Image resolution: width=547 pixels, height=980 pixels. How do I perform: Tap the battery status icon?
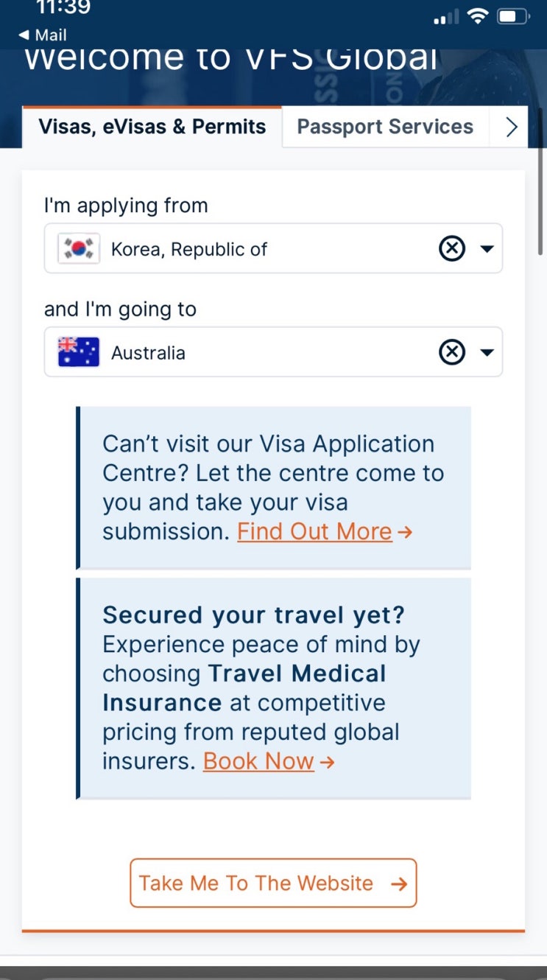click(512, 16)
